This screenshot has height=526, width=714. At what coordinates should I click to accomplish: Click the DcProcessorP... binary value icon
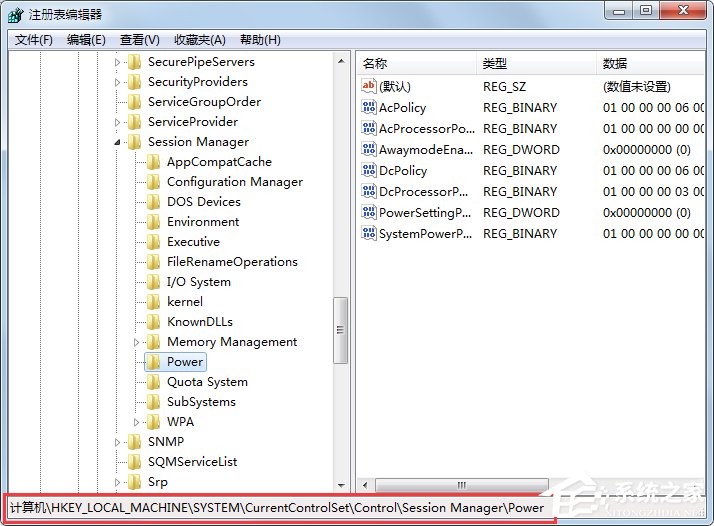368,191
